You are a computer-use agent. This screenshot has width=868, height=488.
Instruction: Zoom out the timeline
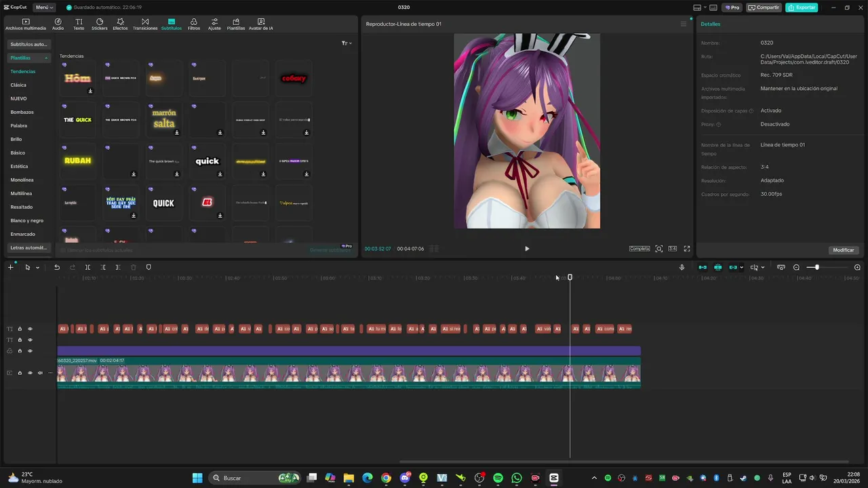(x=796, y=267)
